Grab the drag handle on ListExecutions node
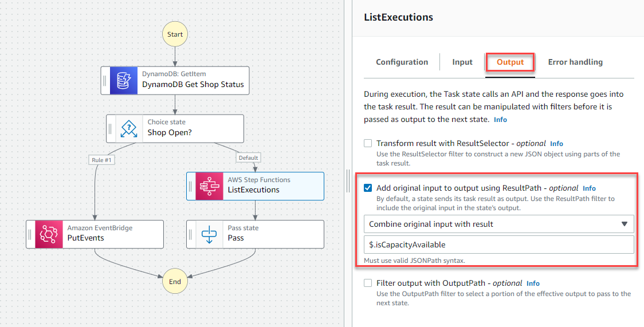 [190, 186]
